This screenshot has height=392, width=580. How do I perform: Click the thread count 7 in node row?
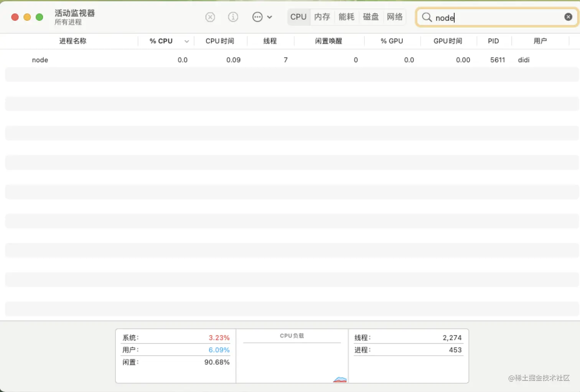click(286, 60)
